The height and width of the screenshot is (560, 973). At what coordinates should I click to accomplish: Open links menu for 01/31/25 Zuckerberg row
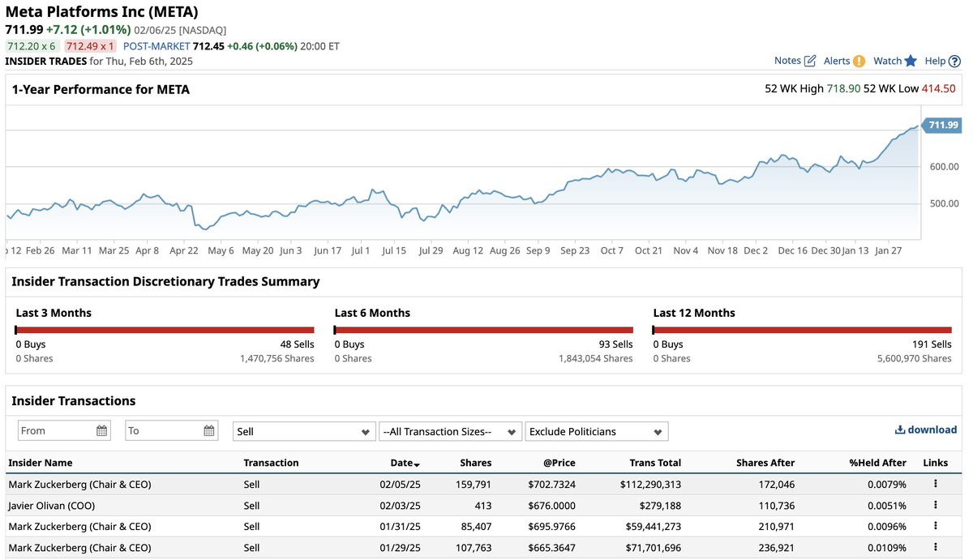point(935,526)
